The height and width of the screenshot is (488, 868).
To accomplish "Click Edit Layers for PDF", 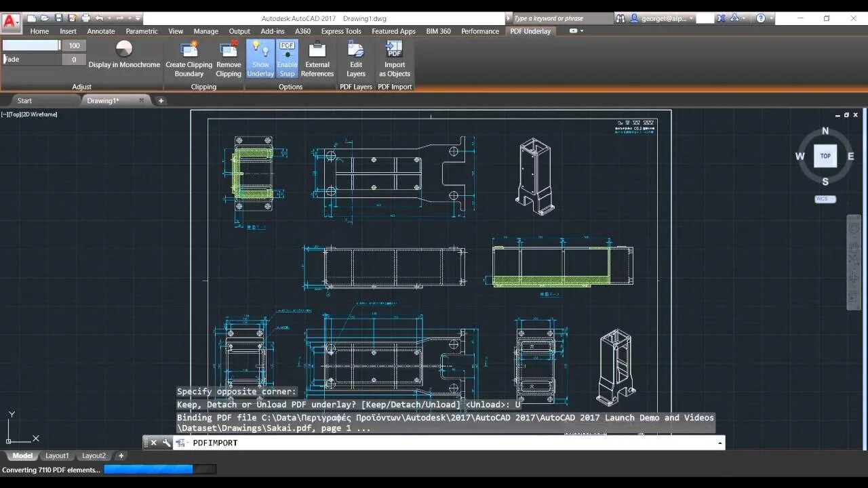I will tap(356, 60).
